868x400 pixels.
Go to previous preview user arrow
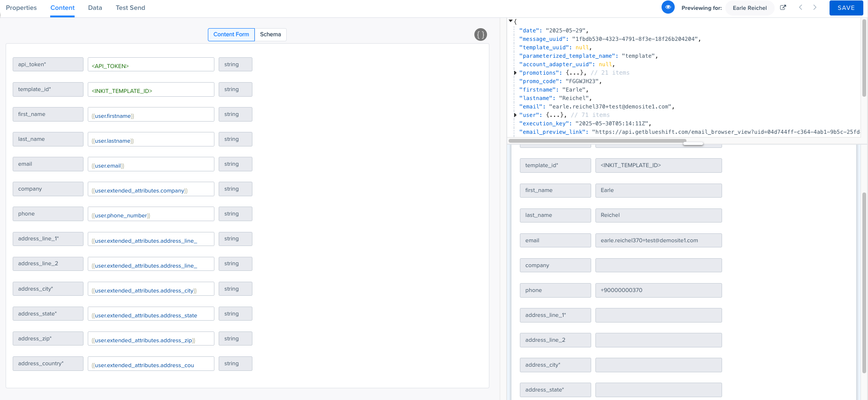(x=800, y=8)
